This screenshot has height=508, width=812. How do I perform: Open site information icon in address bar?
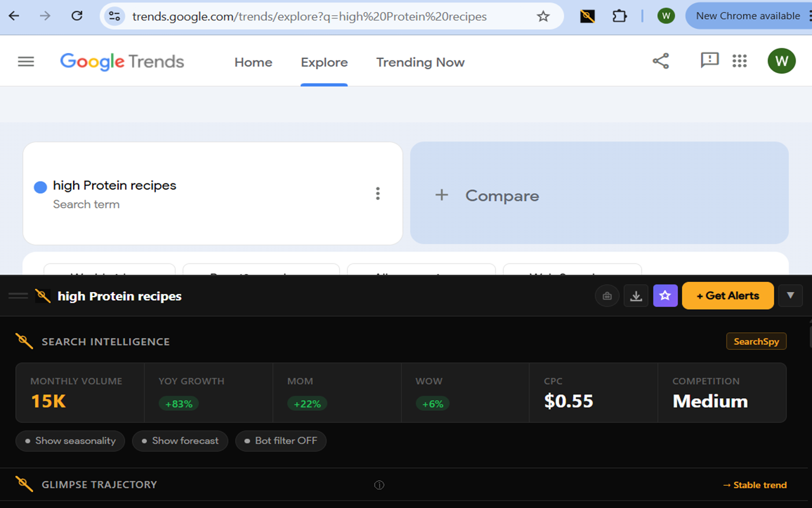(114, 17)
